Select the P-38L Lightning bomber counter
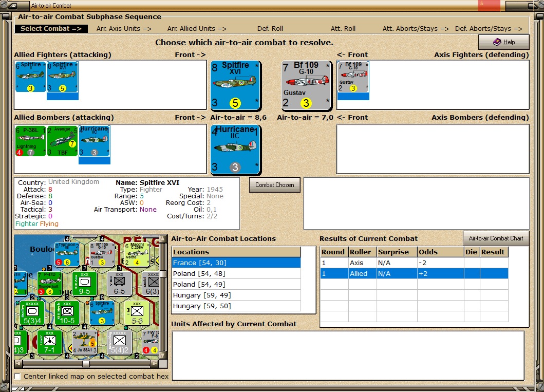This screenshot has width=544, height=392. click(x=30, y=141)
